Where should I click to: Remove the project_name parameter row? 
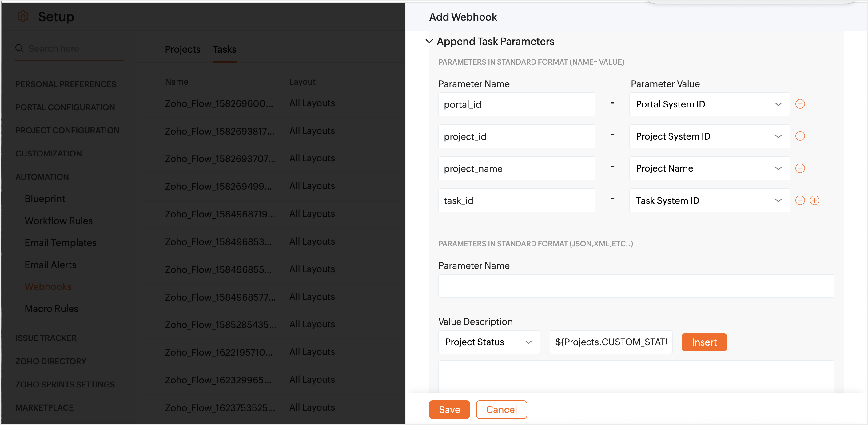click(x=800, y=168)
